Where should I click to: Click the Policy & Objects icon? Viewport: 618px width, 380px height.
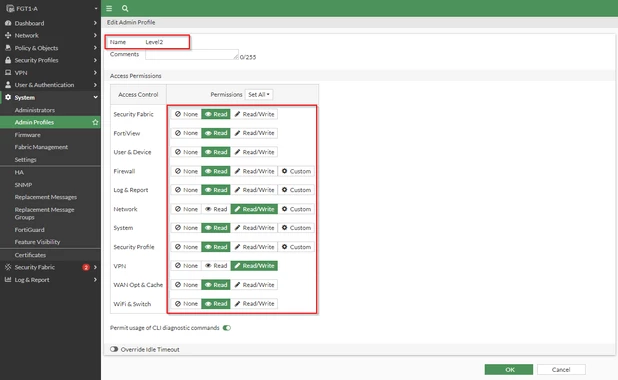click(x=8, y=48)
